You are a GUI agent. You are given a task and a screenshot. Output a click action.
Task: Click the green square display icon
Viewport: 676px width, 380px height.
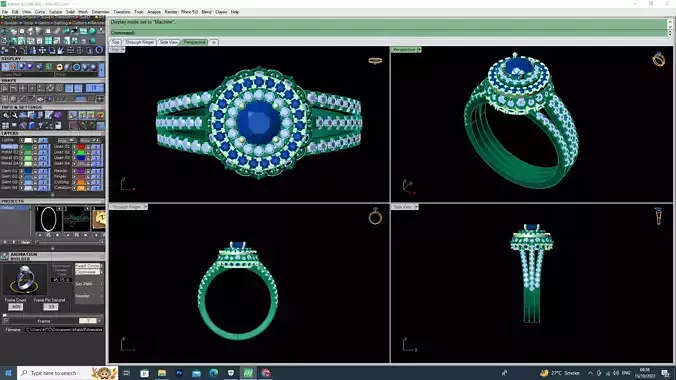48,67
